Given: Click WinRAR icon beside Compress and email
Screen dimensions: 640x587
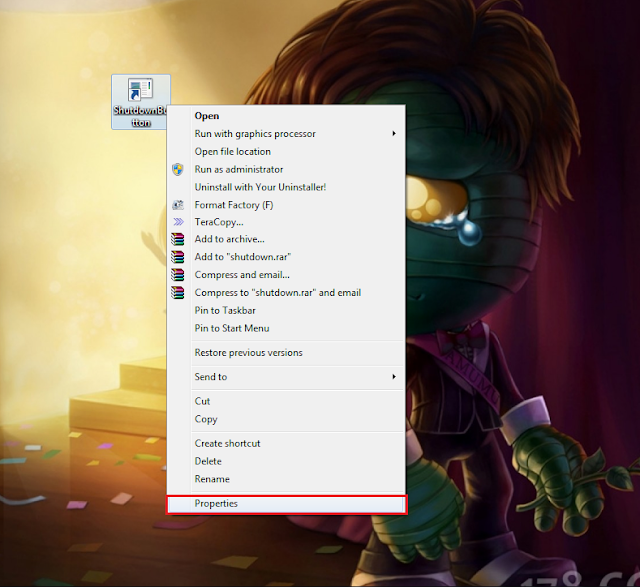Looking at the screenshot, I should pyautogui.click(x=178, y=275).
